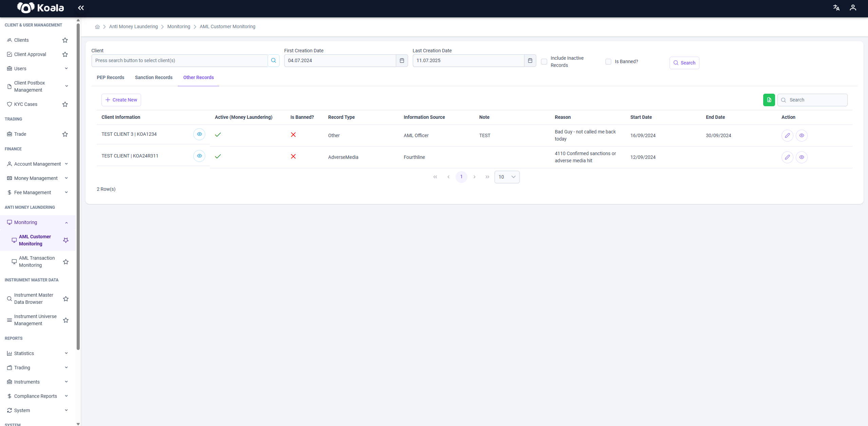
Task: Edit the TEST CLIENT 3 record
Action: pos(787,135)
